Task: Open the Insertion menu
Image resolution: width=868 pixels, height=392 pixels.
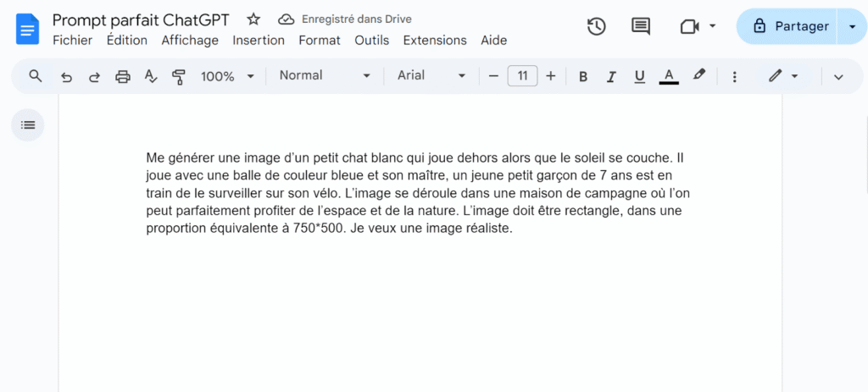Action: pyautogui.click(x=259, y=40)
